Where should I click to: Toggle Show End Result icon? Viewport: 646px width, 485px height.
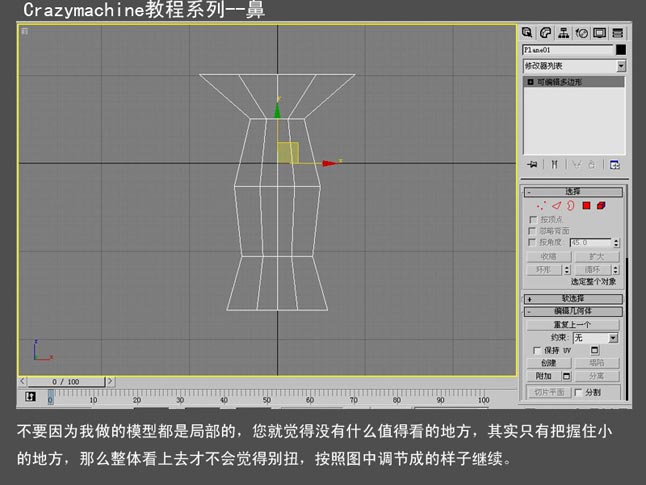tap(555, 165)
